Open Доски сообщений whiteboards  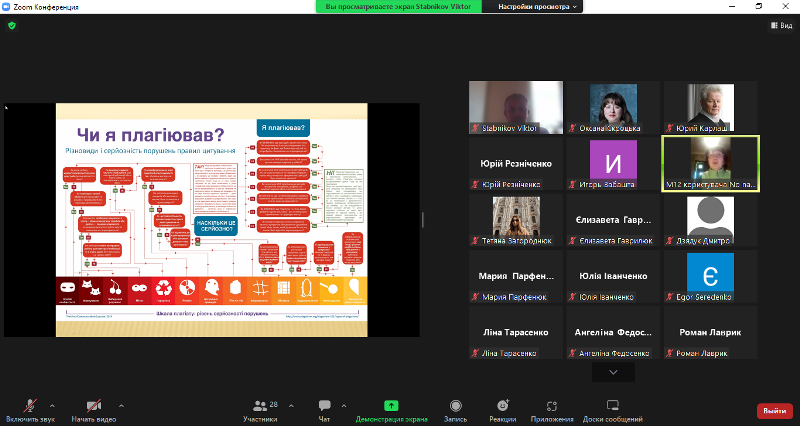pyautogui.click(x=613, y=411)
